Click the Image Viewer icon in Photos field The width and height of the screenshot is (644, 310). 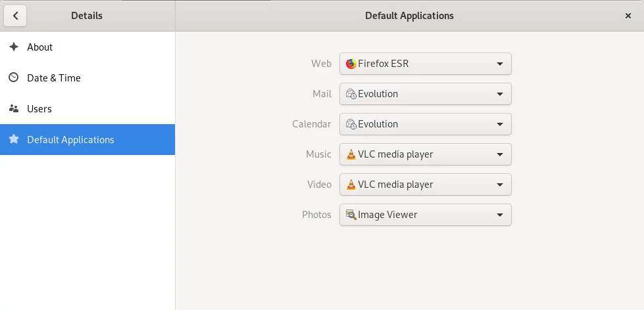coord(351,215)
